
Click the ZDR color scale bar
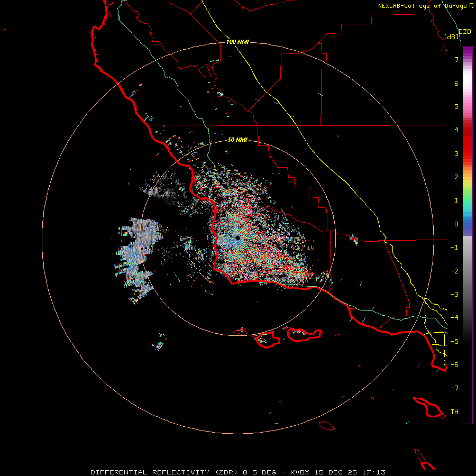pyautogui.click(x=467, y=235)
